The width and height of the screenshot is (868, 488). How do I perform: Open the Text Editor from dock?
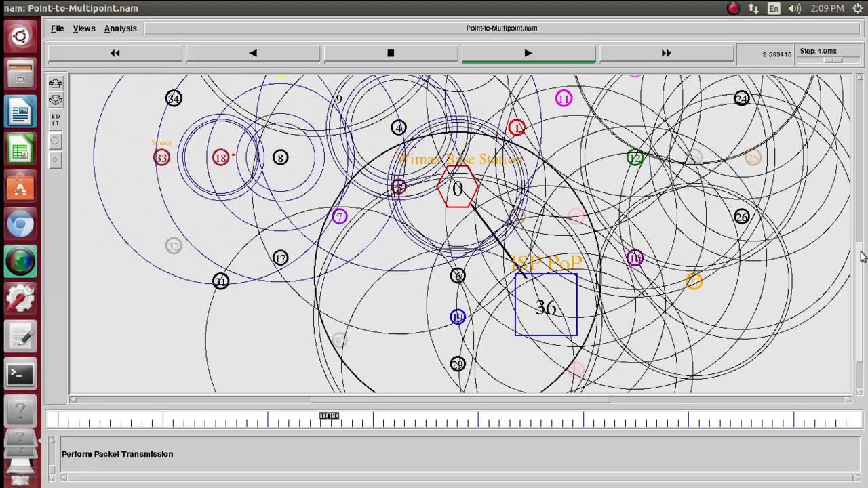tap(20, 337)
